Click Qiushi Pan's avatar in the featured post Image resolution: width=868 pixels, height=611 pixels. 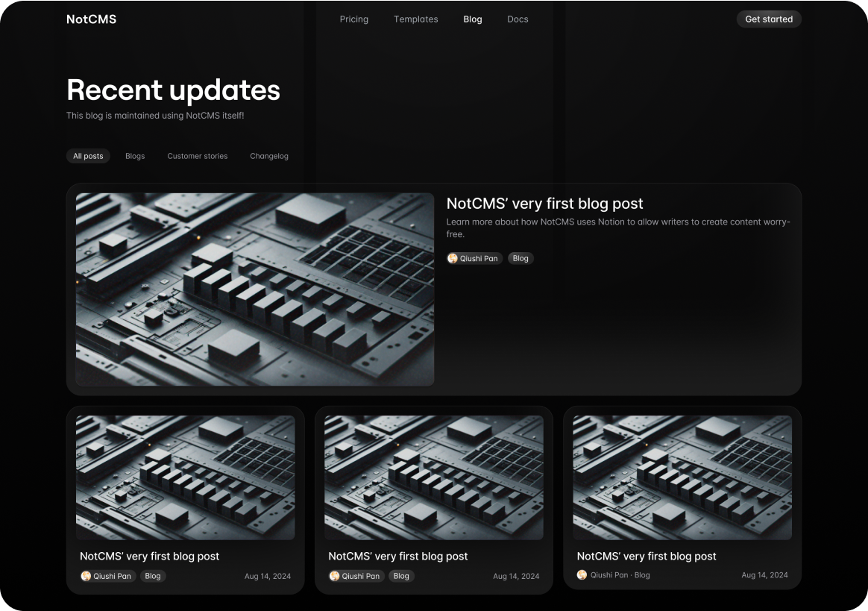tap(453, 258)
